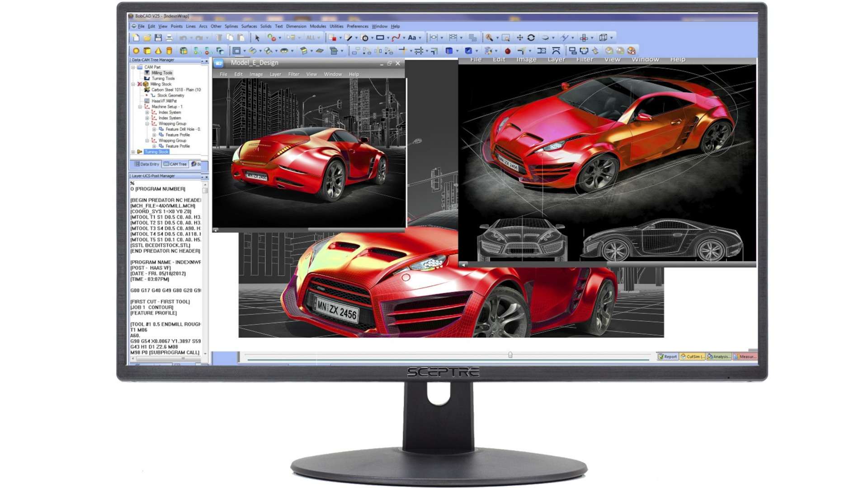Collapse the Machine Setup - 1 node

pyautogui.click(x=140, y=106)
